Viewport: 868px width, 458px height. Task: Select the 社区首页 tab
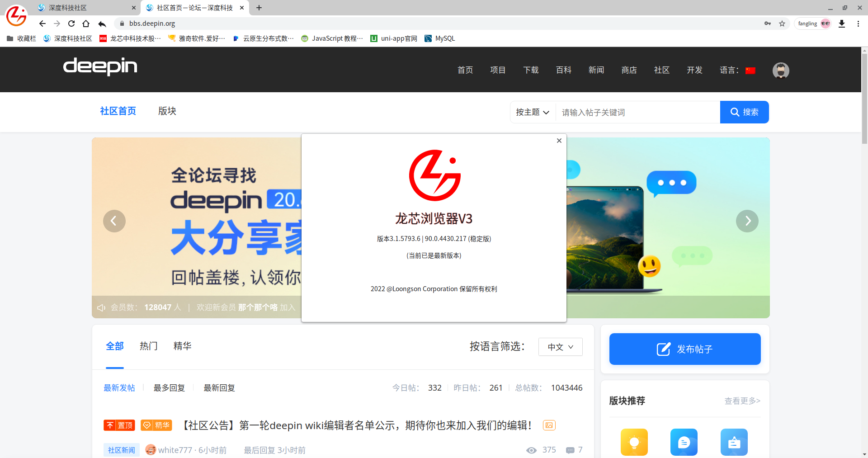118,111
